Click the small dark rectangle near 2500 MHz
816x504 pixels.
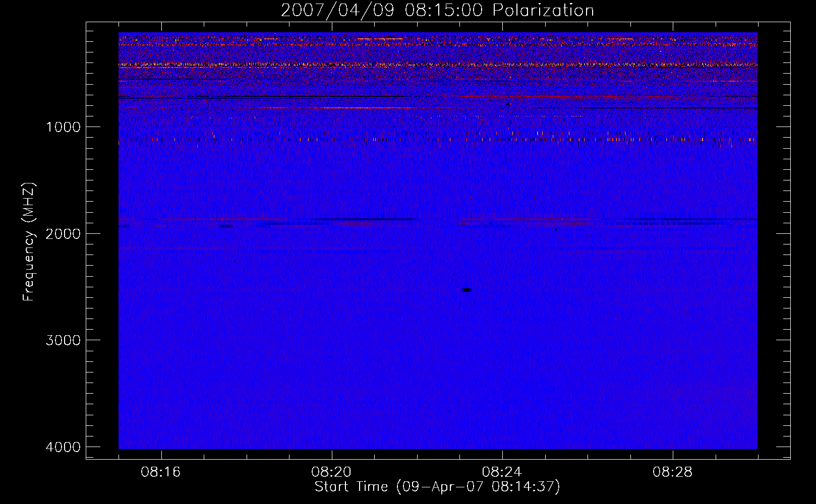(x=467, y=290)
